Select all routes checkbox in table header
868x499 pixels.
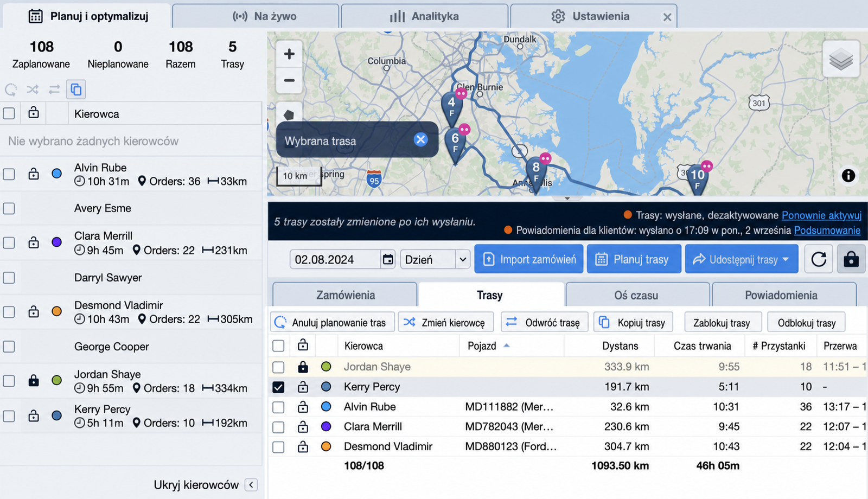point(278,346)
